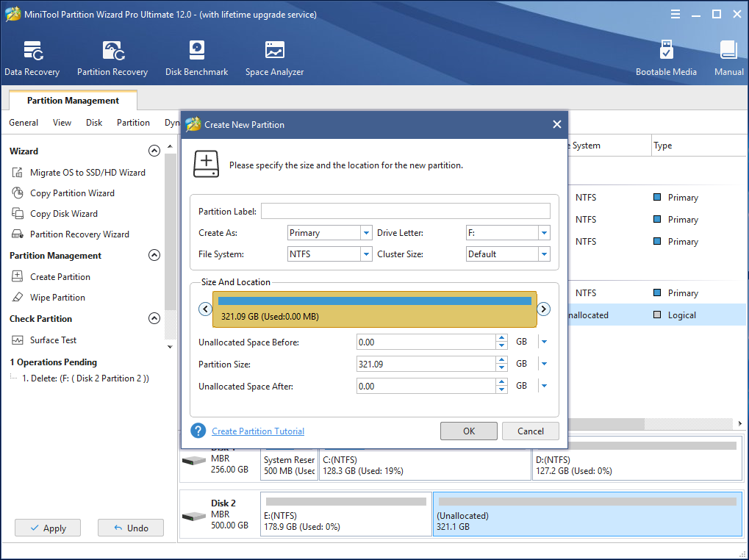This screenshot has width=749, height=560.
Task: Open the hamburger menu in title bar
Action: [675, 14]
